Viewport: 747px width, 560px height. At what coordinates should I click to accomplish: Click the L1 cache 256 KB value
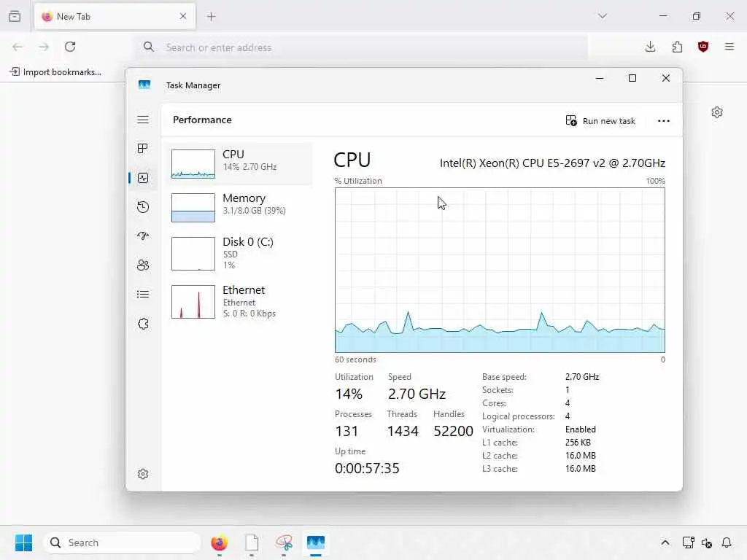578,443
